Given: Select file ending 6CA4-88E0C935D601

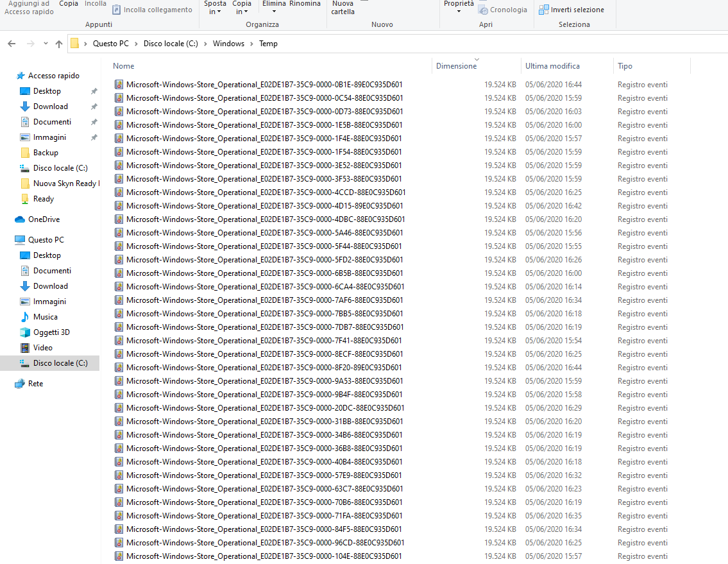Looking at the screenshot, I should coord(265,287).
